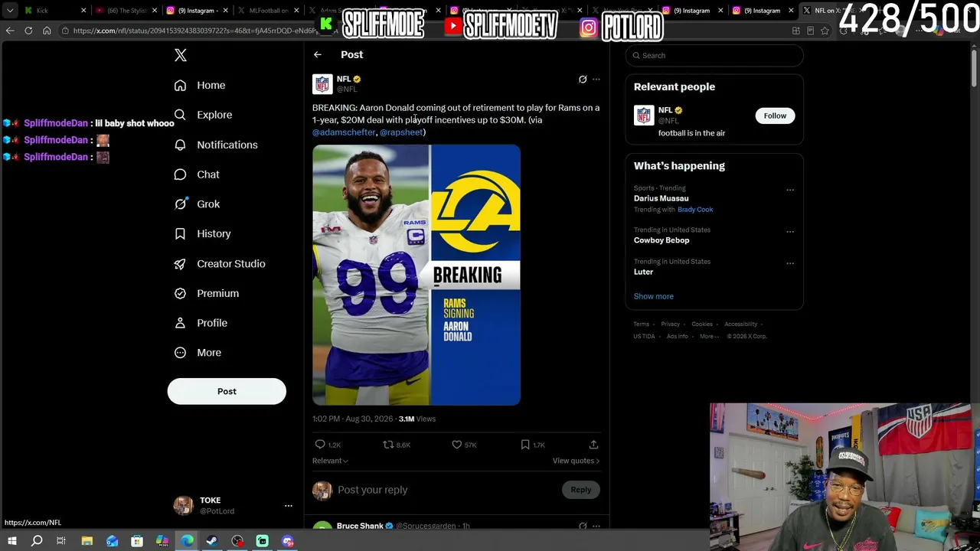The height and width of the screenshot is (551, 980).
Task: Open the Premium page
Action: 206,293
